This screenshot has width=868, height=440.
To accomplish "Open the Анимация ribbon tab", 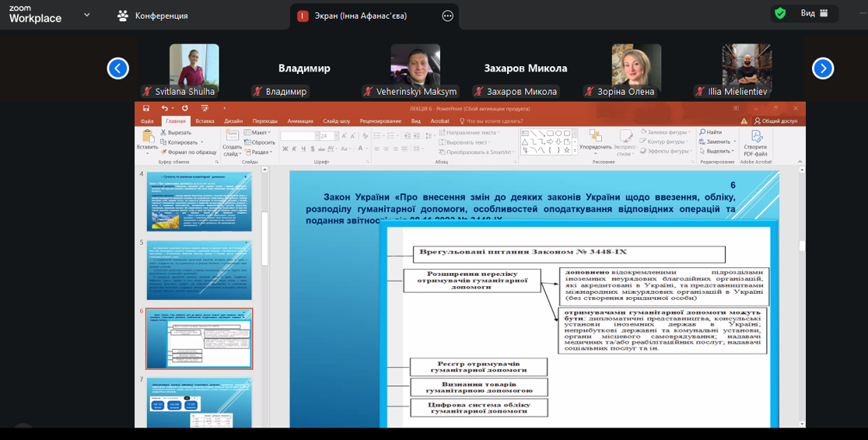I will [299, 121].
